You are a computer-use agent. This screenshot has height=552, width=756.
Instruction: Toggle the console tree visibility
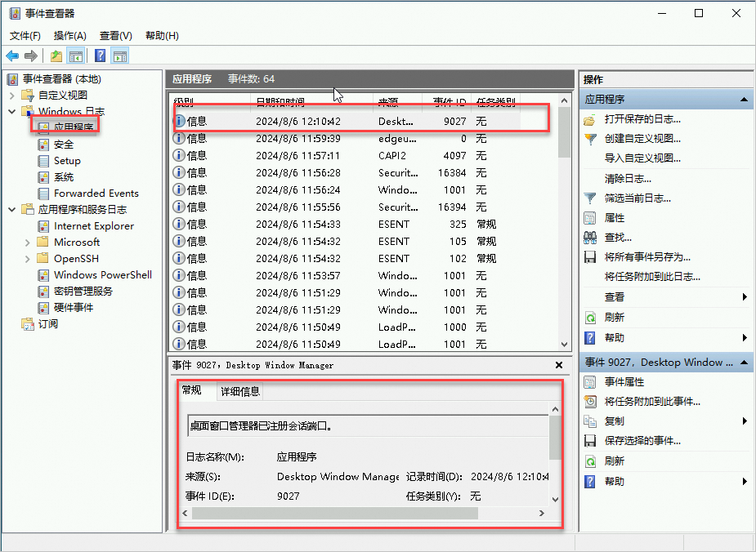[x=74, y=56]
